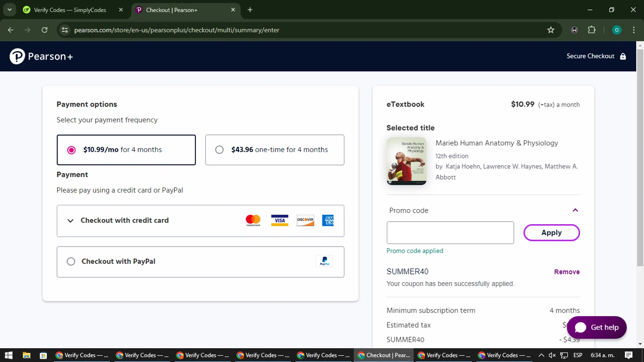This screenshot has width=644, height=362.
Task: Apply the promo code
Action: coord(552,233)
